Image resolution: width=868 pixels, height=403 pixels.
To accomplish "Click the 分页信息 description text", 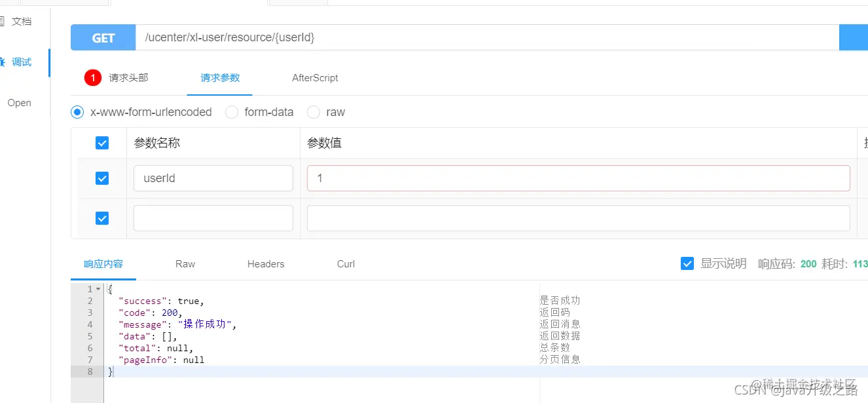I will pyautogui.click(x=560, y=360).
